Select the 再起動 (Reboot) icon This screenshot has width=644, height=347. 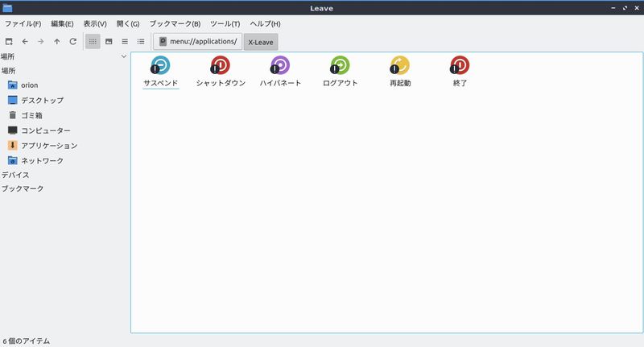(400, 66)
